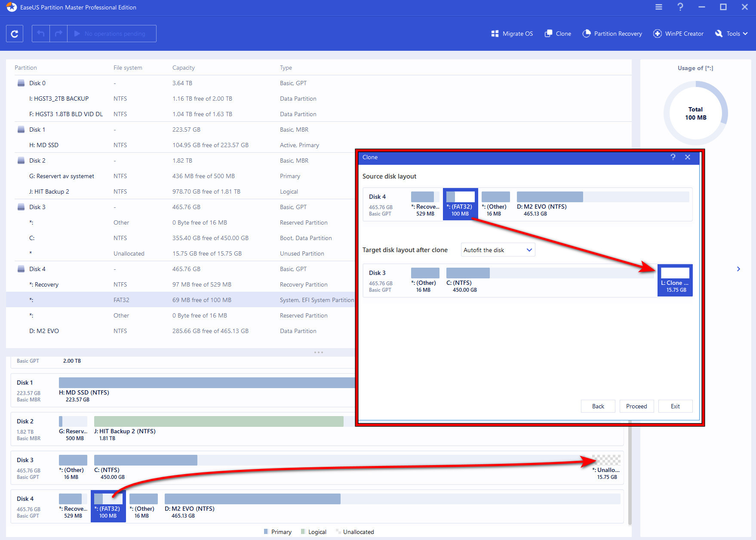Click Disk 3 disk icon in list
The width and height of the screenshot is (756, 540).
21,207
